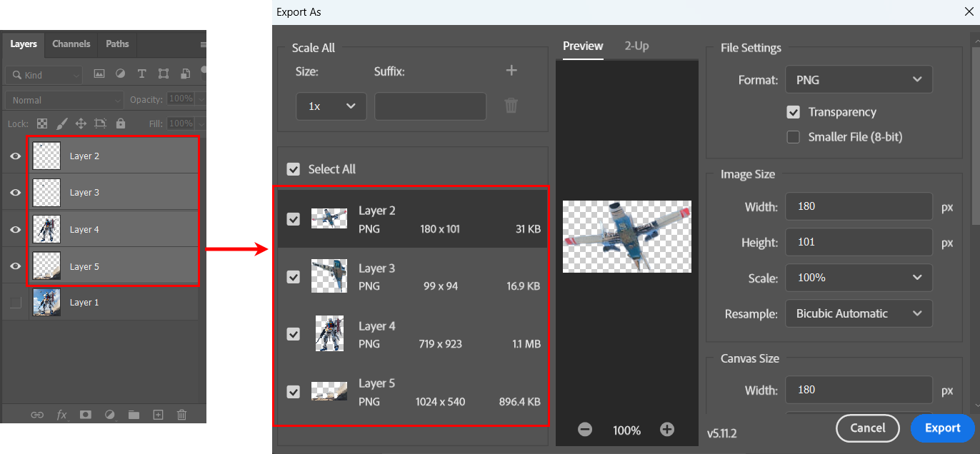Lock position move icon
Screen dimensions: 980x454
(81, 123)
